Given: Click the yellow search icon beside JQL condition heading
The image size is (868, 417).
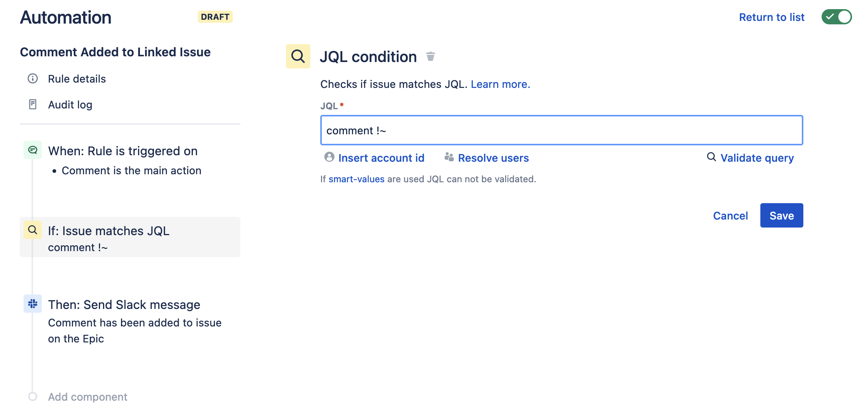Looking at the screenshot, I should (x=298, y=56).
